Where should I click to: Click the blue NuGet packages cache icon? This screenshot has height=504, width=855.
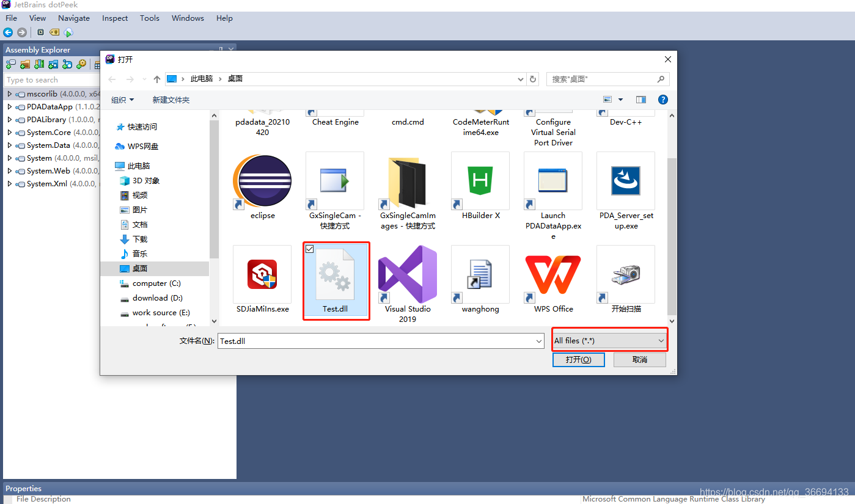click(67, 64)
